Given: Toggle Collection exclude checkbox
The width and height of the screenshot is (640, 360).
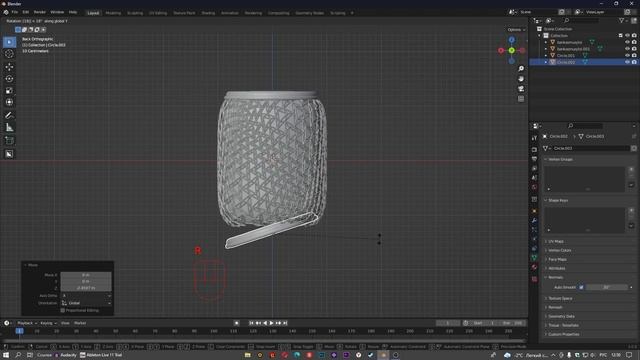Looking at the screenshot, I should click(x=620, y=36).
